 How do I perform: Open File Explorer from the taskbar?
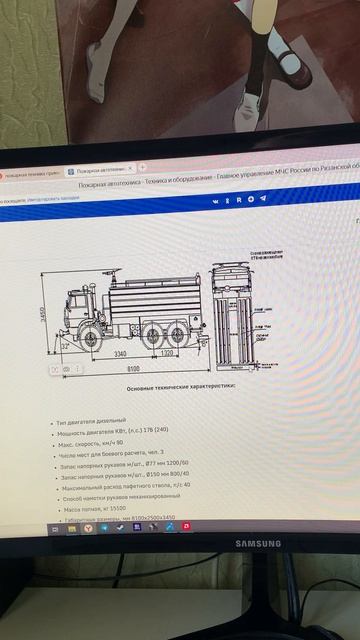72,529
